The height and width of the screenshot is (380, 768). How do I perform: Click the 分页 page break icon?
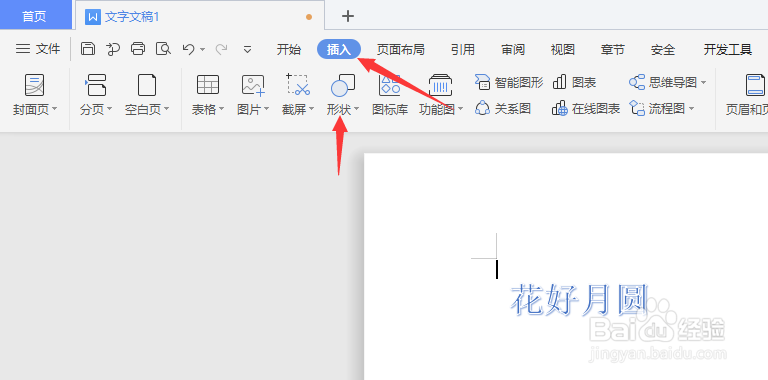pyautogui.click(x=96, y=85)
